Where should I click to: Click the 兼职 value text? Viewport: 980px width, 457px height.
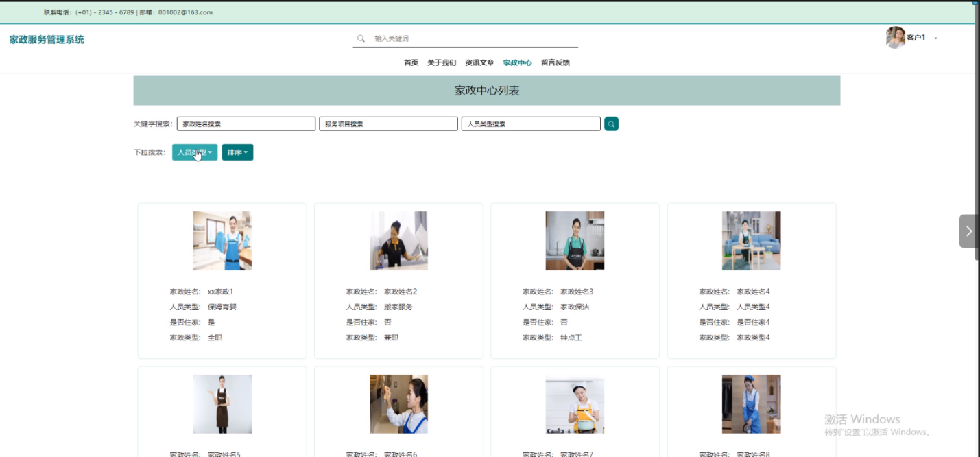[x=391, y=338]
